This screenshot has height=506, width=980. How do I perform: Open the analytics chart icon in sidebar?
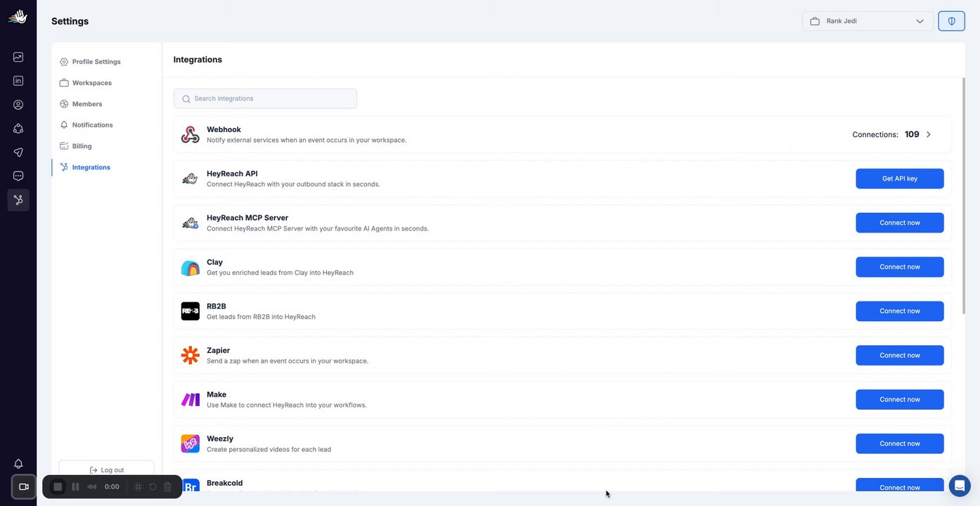coord(18,57)
